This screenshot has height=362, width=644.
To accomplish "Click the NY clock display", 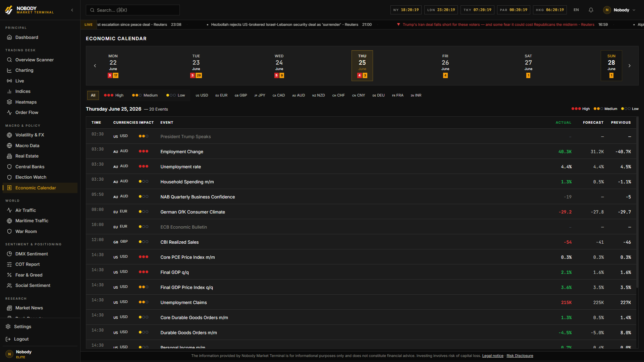I will click(x=406, y=10).
